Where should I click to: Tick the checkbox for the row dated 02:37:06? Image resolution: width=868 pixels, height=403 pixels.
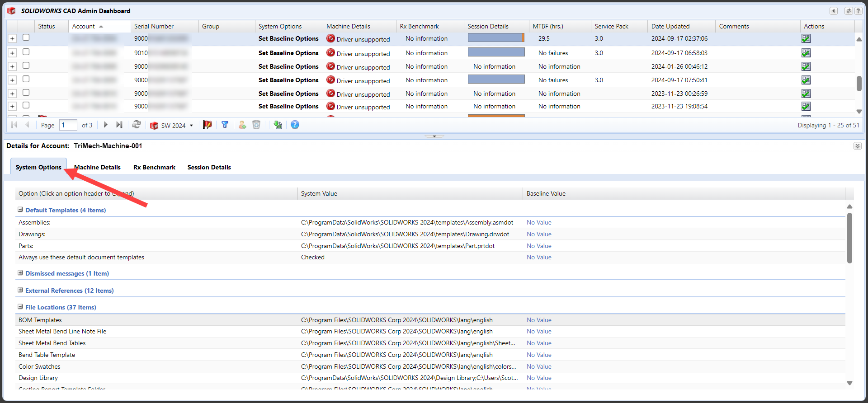26,37
